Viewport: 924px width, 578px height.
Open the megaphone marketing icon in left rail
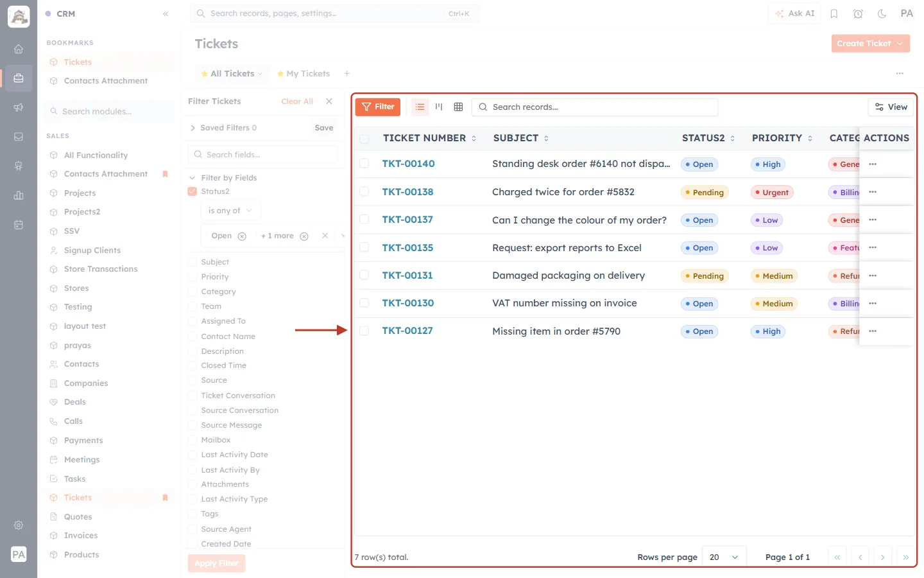19,107
